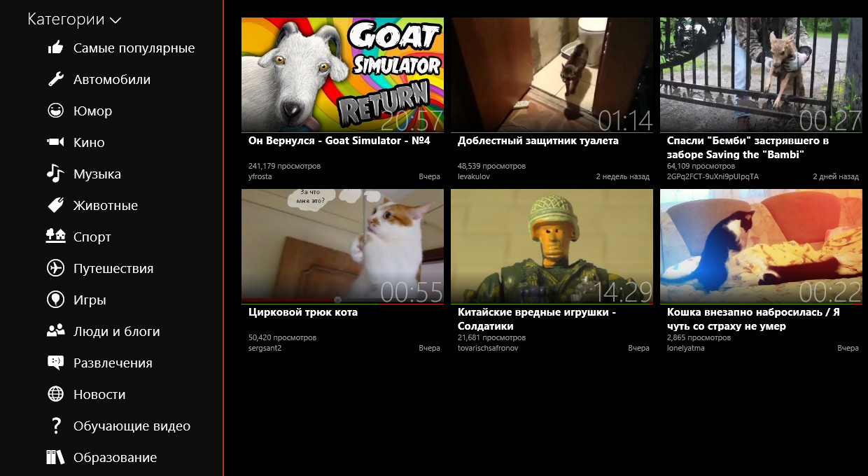
Task: Select the Животные category label
Action: (x=106, y=206)
